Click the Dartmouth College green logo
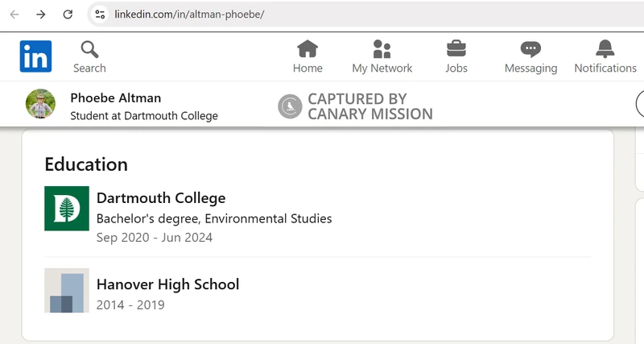 67,208
